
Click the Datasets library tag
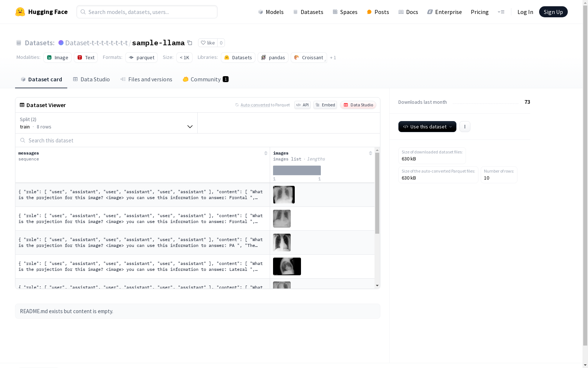pos(238,57)
